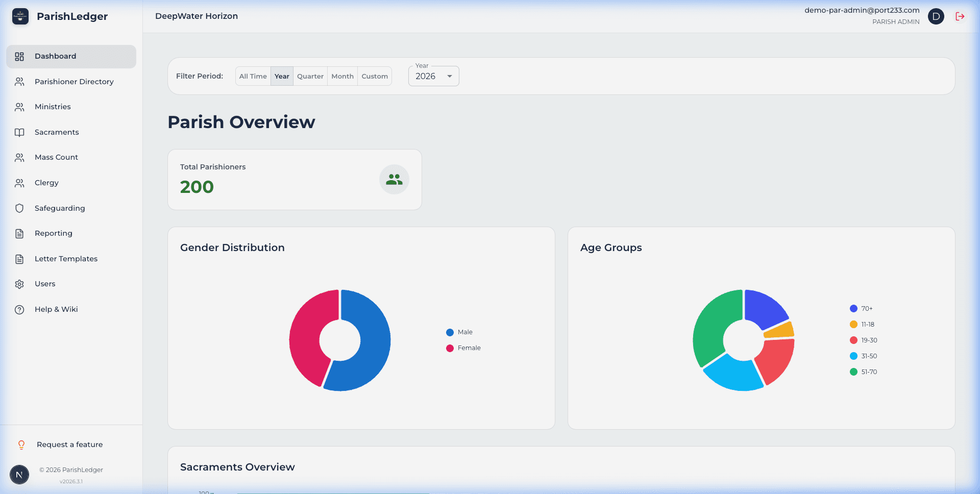Click the ParishLedger logo icon

[x=20, y=16]
